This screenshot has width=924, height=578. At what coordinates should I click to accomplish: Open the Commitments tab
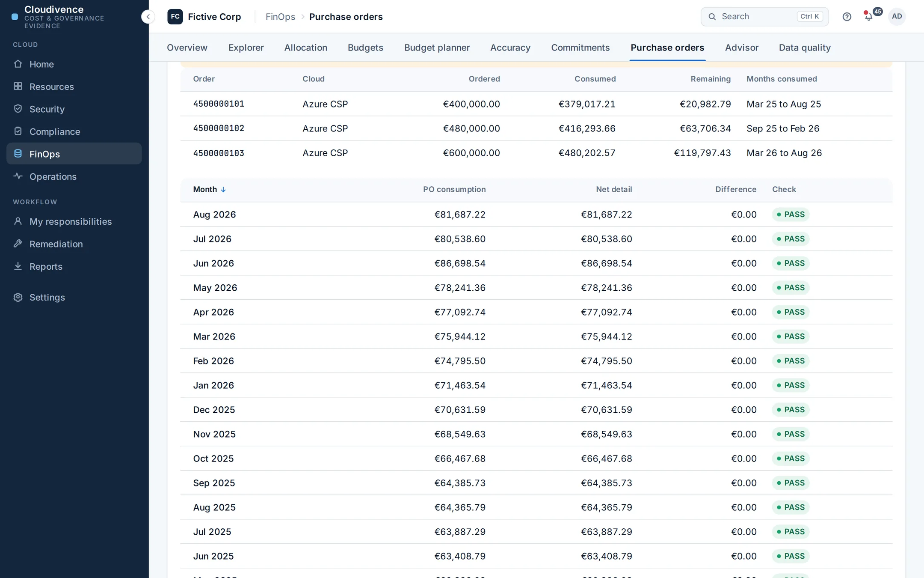click(580, 48)
